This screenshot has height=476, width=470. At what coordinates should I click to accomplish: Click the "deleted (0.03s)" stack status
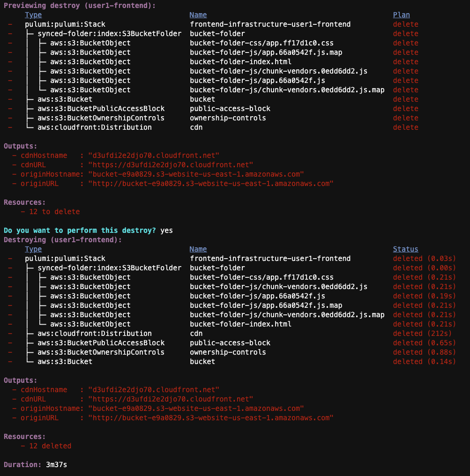click(x=424, y=259)
